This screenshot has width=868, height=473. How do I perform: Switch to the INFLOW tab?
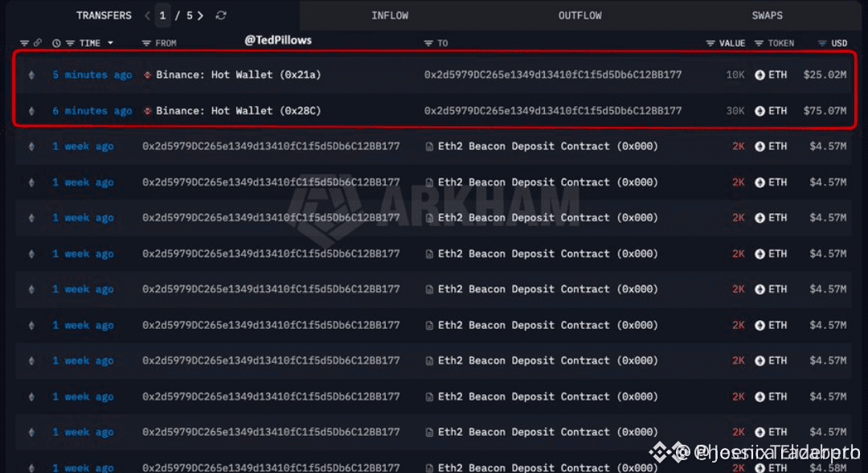(390, 15)
